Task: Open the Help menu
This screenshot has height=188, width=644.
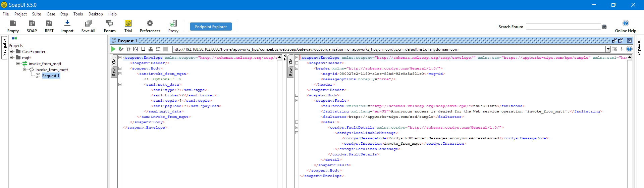Action: pyautogui.click(x=112, y=14)
